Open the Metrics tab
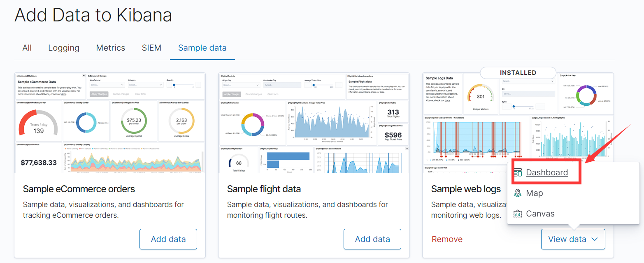Viewport: 644px width, 263px height. (111, 48)
